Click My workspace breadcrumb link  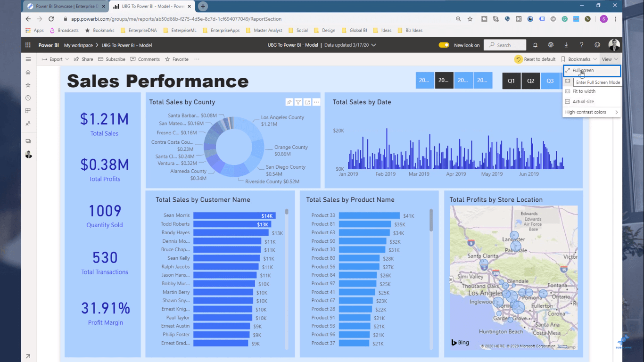click(78, 45)
